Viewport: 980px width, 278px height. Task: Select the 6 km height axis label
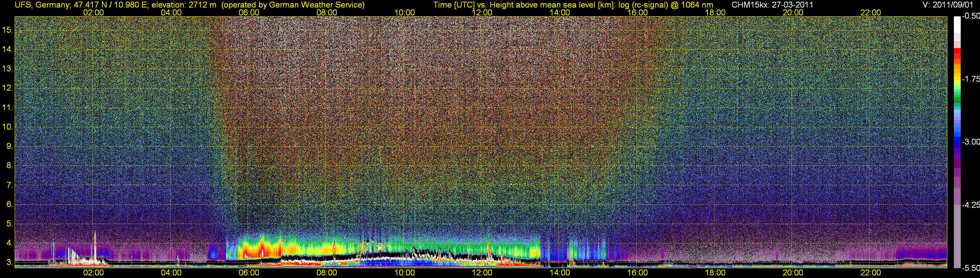tap(9, 204)
